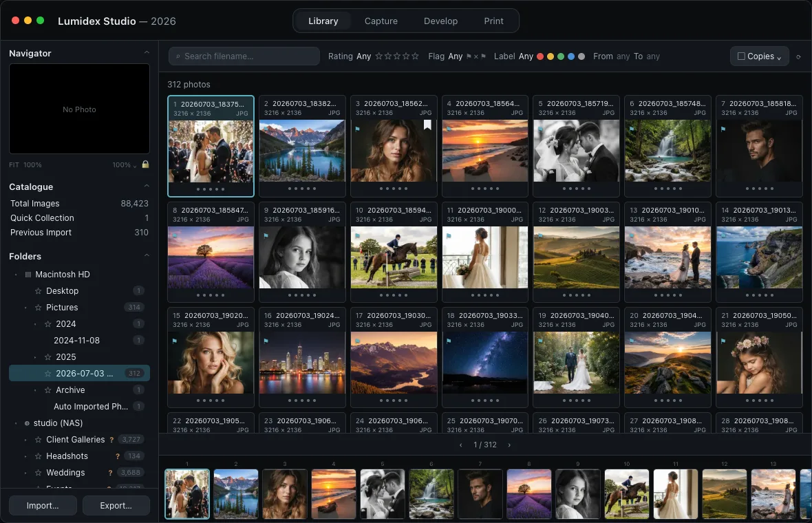Viewport: 812px width, 523px height.
Task: Click the Export... button
Action: (116, 505)
